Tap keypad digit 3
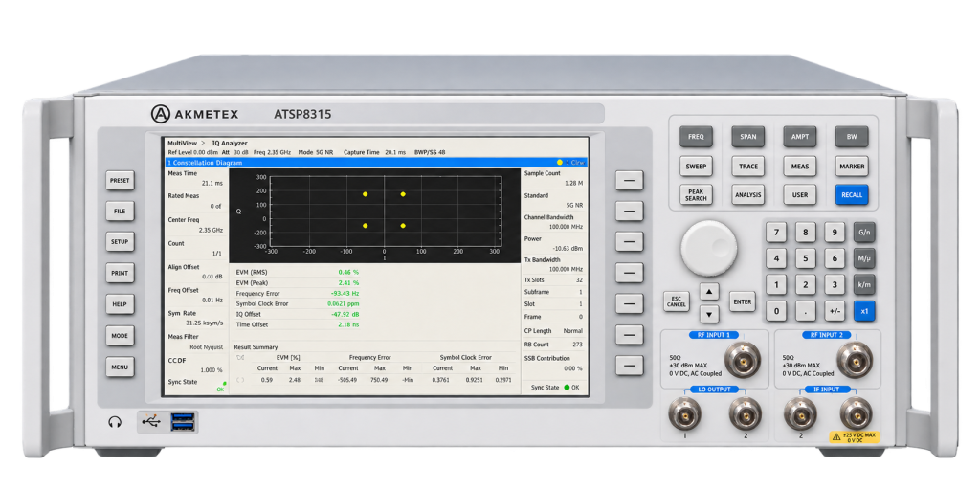The image size is (980, 490). [835, 284]
